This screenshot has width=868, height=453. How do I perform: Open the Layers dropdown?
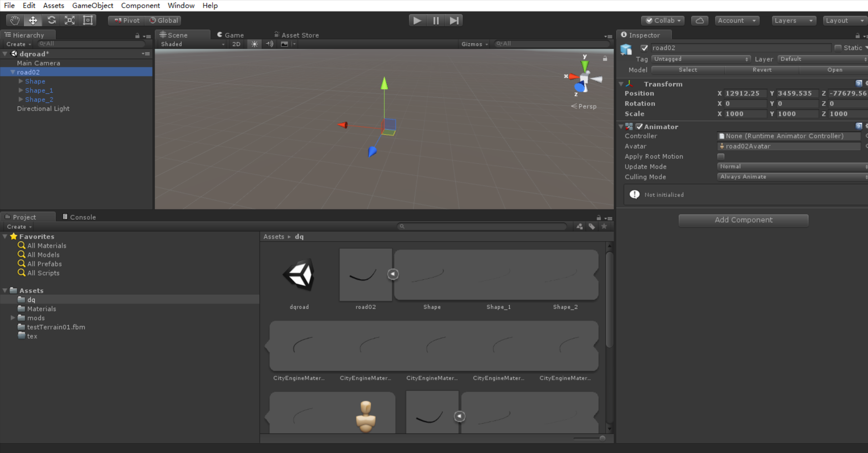click(x=794, y=20)
